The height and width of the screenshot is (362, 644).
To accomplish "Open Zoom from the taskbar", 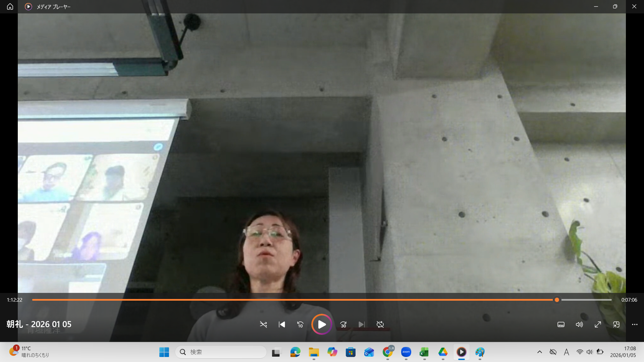I will click(x=406, y=352).
